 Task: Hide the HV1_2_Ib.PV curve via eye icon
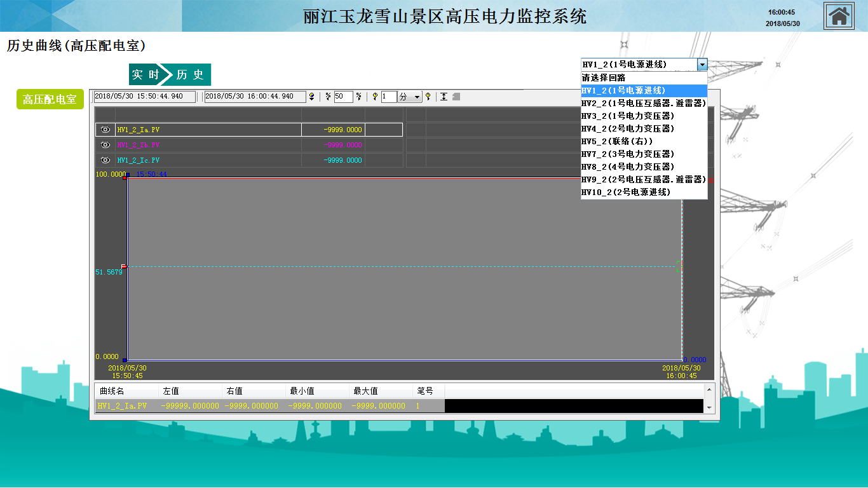(x=105, y=145)
